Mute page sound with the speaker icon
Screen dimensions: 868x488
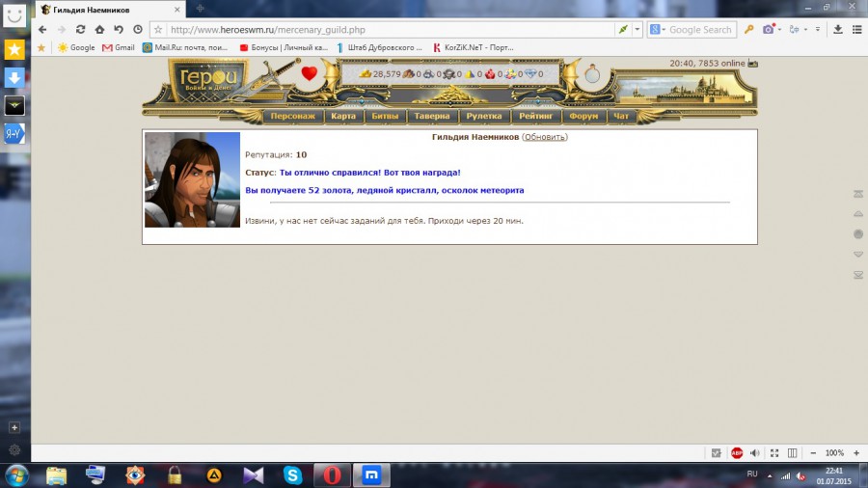click(755, 452)
